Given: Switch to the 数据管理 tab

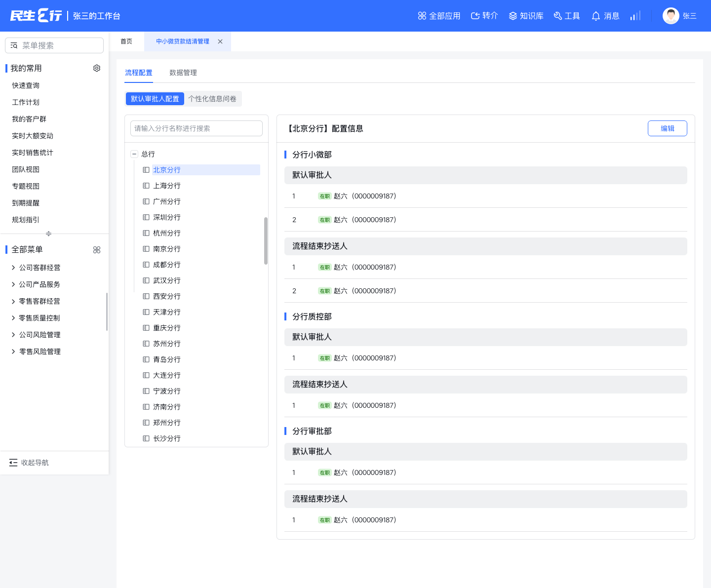Looking at the screenshot, I should pyautogui.click(x=183, y=73).
